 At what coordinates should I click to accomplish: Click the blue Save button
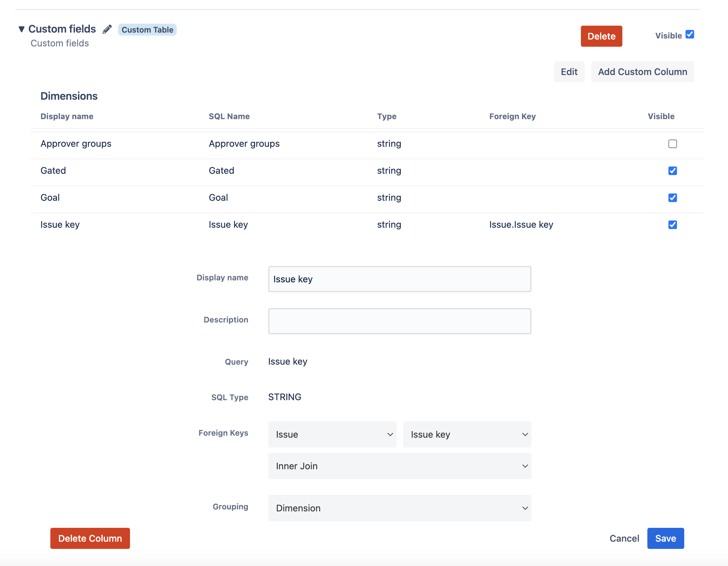(665, 538)
